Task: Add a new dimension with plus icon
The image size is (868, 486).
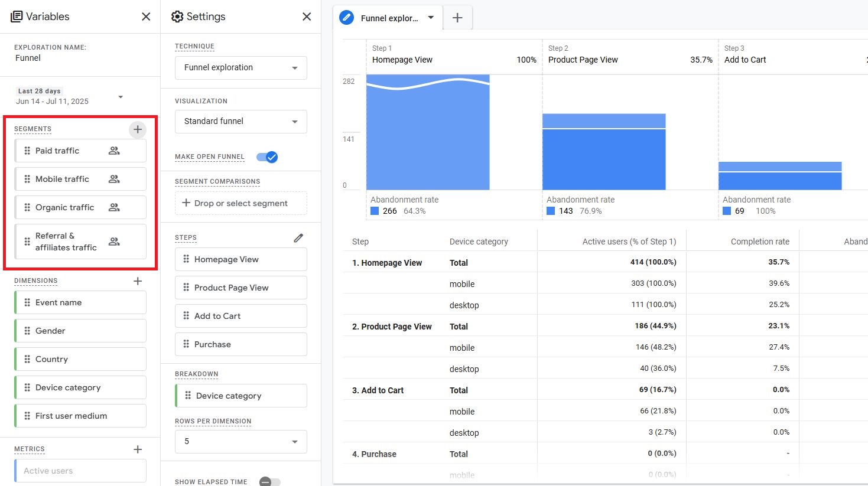Action: [x=138, y=281]
